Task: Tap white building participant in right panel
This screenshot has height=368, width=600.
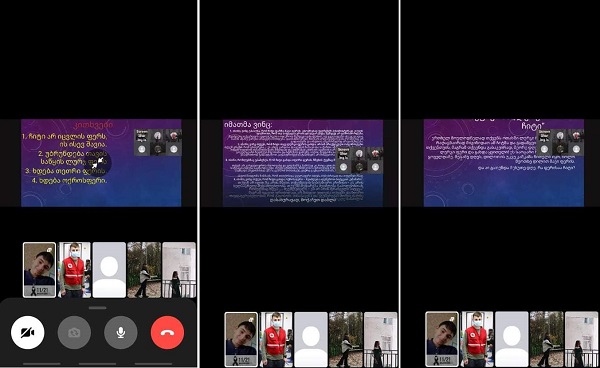Action: [x=581, y=340]
